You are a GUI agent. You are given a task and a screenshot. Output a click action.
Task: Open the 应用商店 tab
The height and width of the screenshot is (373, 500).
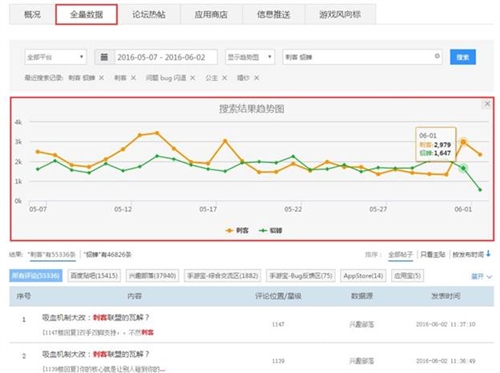[x=211, y=14]
